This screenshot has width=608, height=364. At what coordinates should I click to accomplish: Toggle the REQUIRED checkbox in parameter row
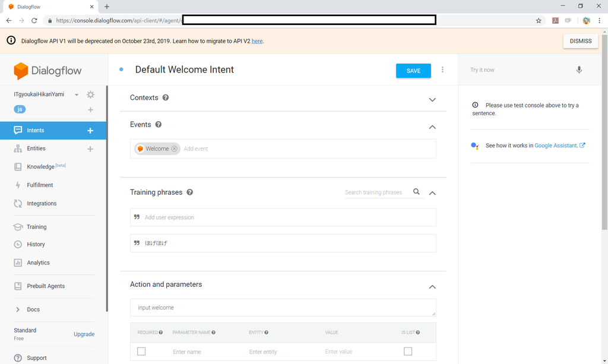point(141,351)
